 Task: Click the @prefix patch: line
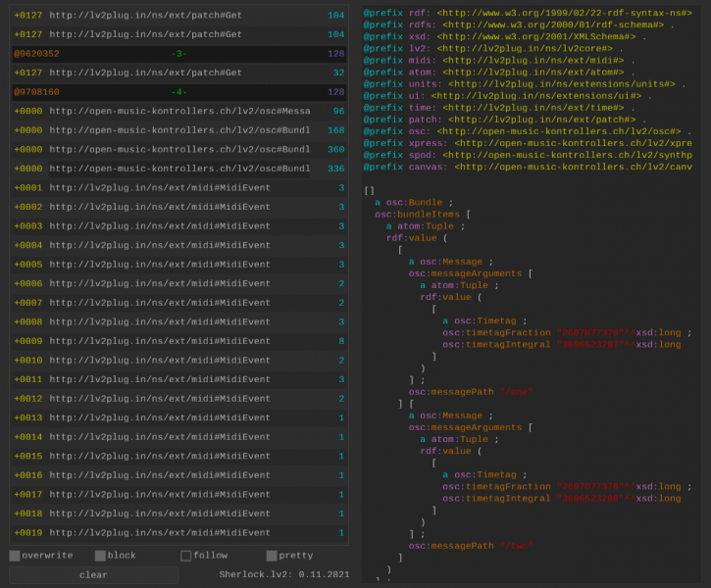click(505, 120)
